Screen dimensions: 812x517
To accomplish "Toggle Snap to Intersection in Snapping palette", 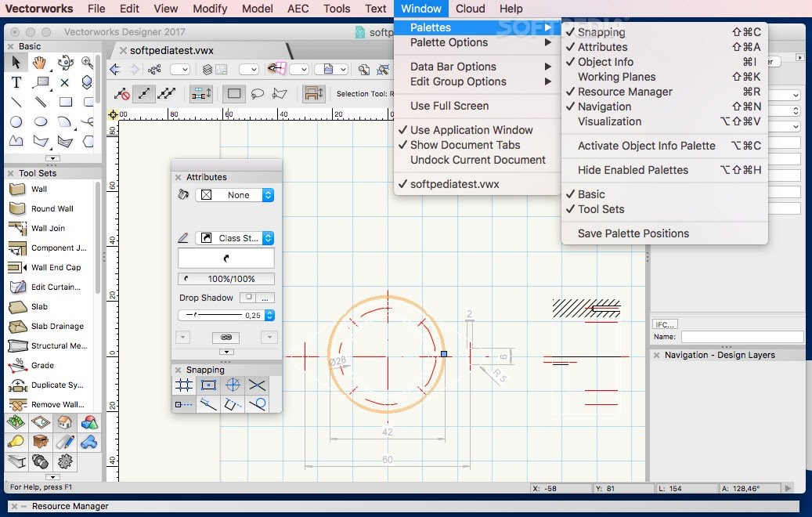I will point(258,385).
